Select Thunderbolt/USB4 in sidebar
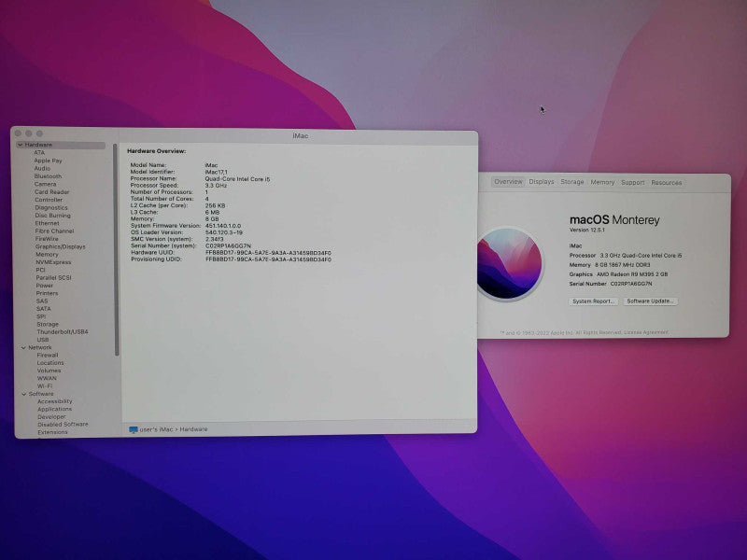Viewport: 747px width, 560px height. coord(63,332)
